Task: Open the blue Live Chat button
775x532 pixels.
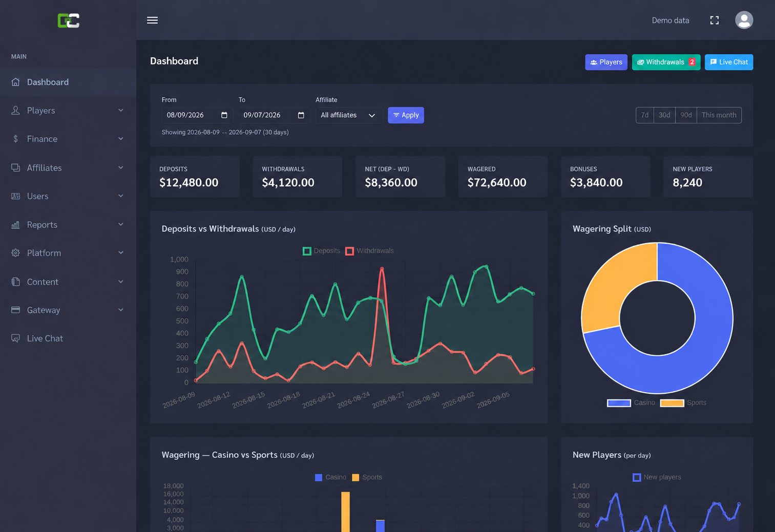Action: coord(729,62)
